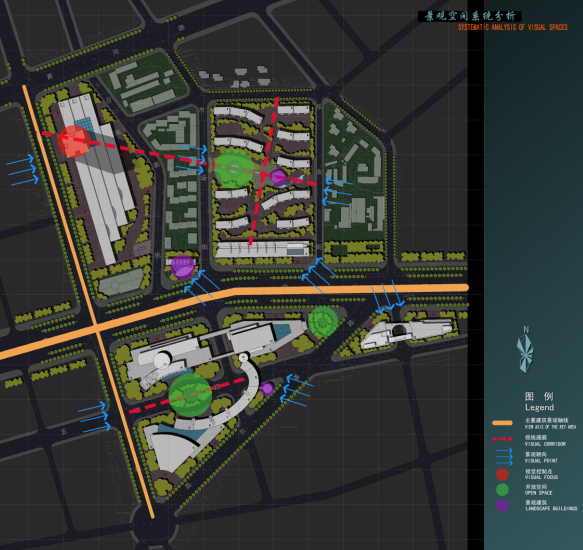Pick the orange view axis legend swatch
This screenshot has width=583, height=550.
click(x=502, y=423)
